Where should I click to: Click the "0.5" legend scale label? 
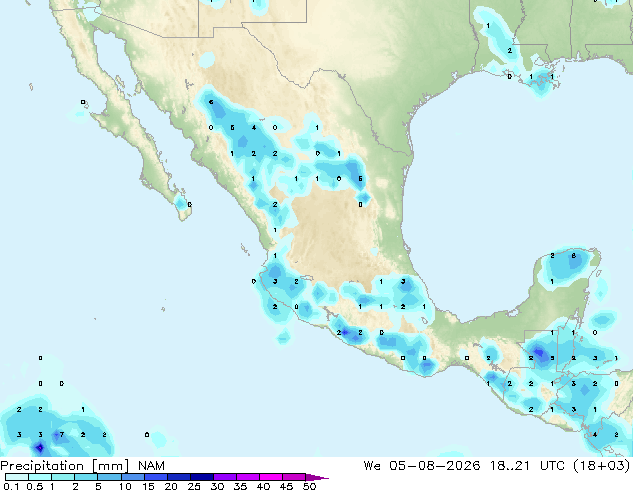(x=35, y=486)
